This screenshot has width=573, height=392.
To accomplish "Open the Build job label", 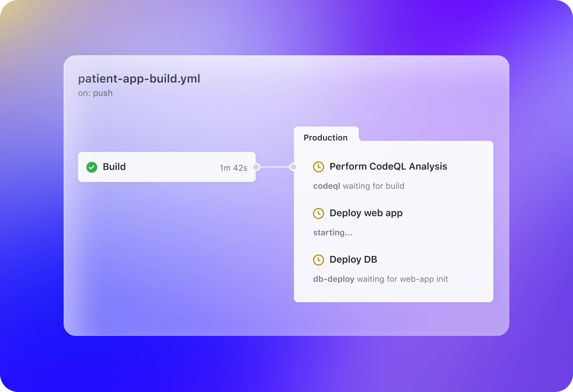I will click(x=114, y=167).
